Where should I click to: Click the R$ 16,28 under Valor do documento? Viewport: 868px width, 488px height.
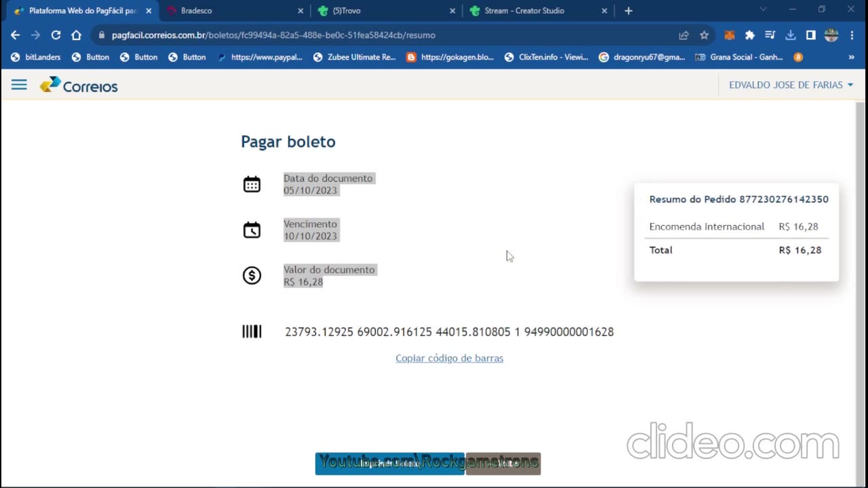[x=303, y=282]
